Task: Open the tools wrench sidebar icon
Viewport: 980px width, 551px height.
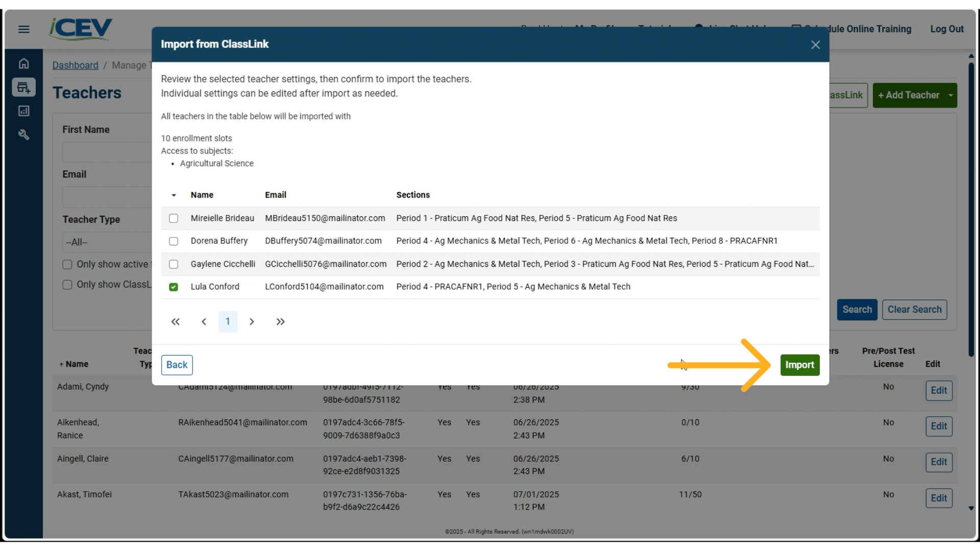Action: pos(23,135)
